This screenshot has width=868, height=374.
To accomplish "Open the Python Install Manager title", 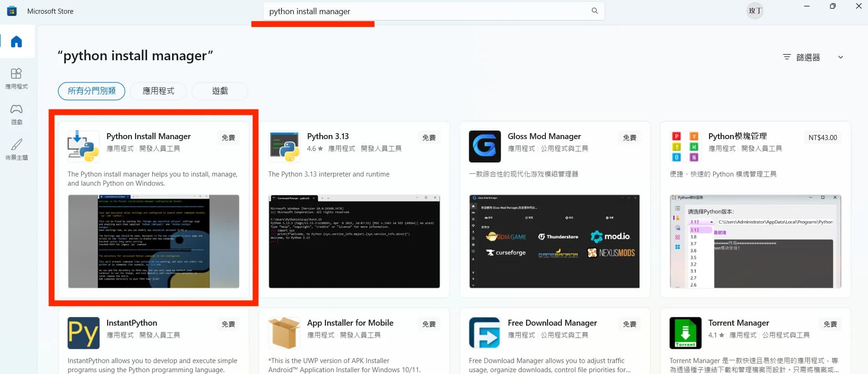I will click(149, 136).
